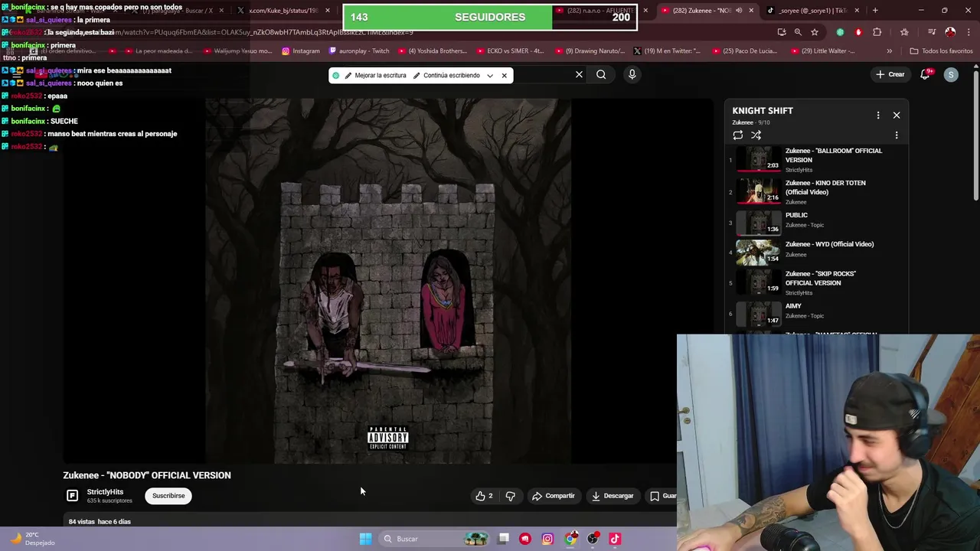Image resolution: width=980 pixels, height=551 pixels.
Task: Open the browser extensions puzzle icon
Action: [877, 32]
